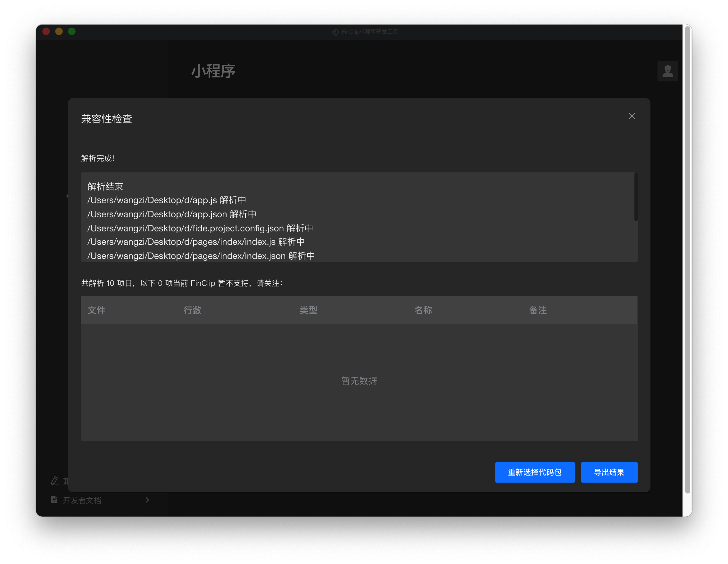
Task: Click the app.json 解析中 log line
Action: tap(172, 214)
